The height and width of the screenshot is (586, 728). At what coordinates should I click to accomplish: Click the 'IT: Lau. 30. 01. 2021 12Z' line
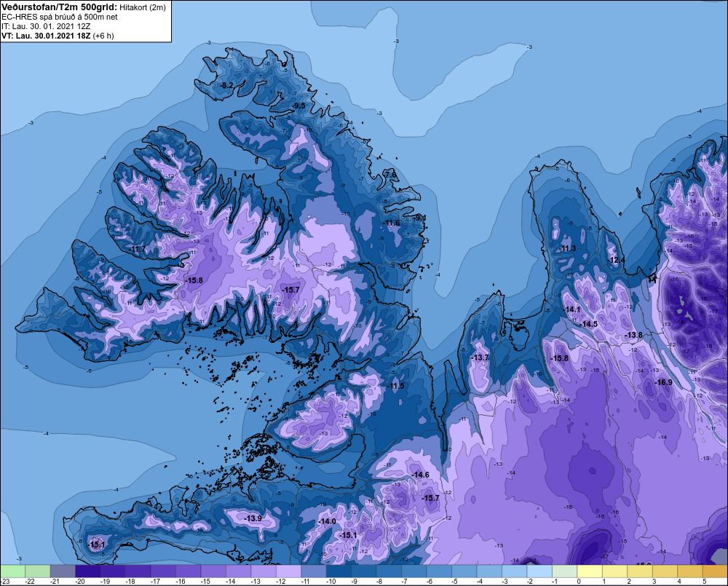tap(46, 26)
